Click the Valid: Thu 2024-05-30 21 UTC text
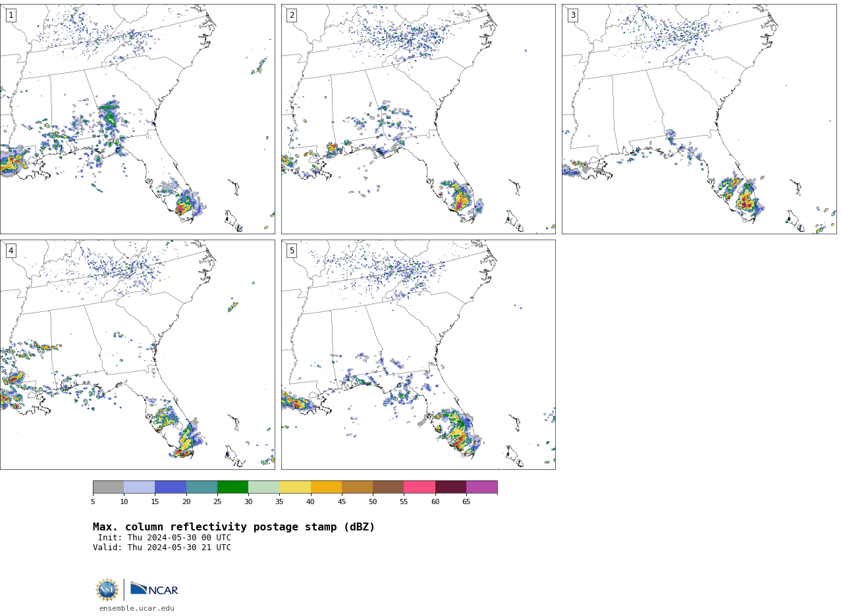The height and width of the screenshot is (616, 843). pyautogui.click(x=162, y=548)
